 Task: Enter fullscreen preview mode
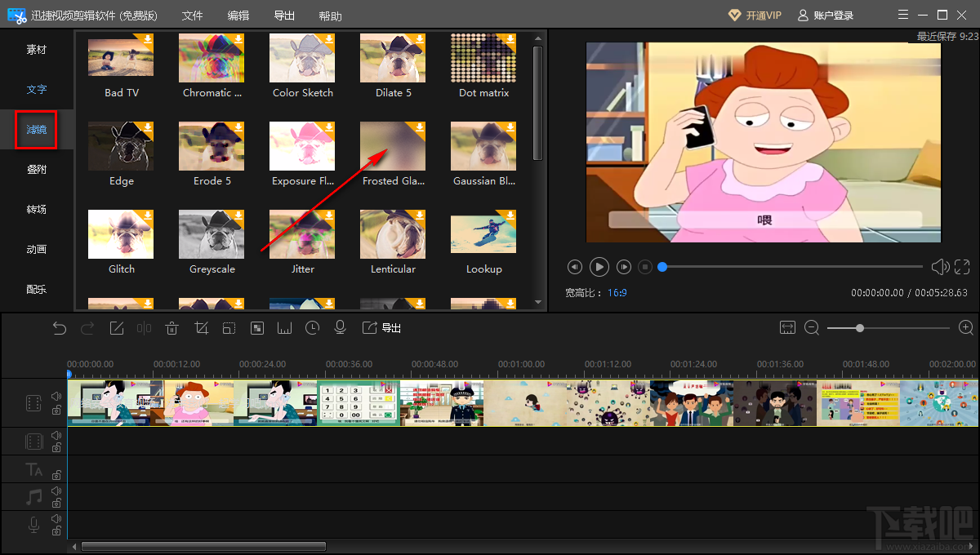tap(962, 267)
